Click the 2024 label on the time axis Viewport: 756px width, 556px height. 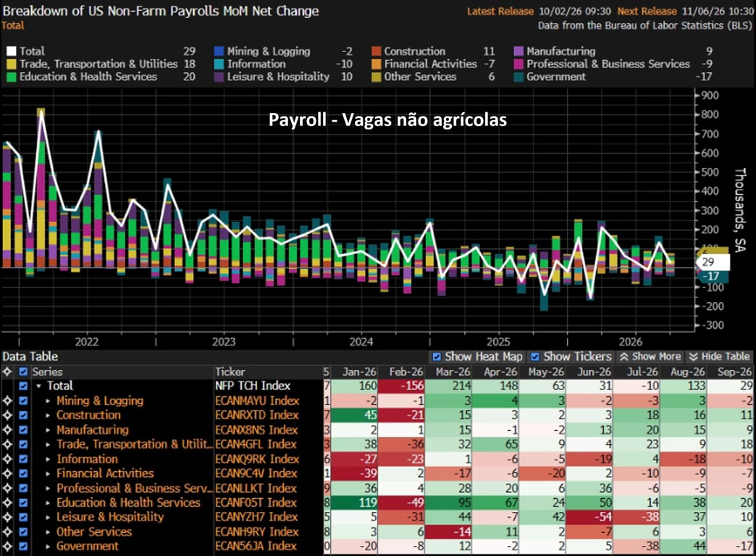361,342
